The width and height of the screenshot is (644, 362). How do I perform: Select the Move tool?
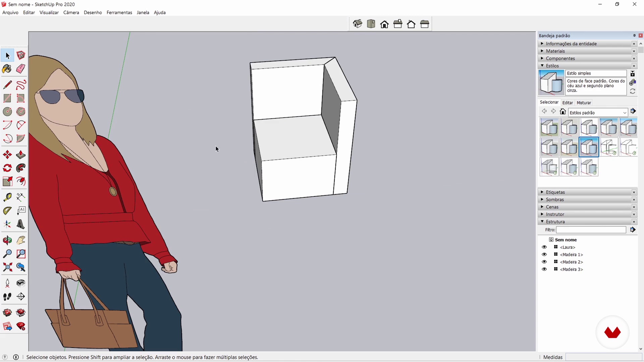pos(7,155)
